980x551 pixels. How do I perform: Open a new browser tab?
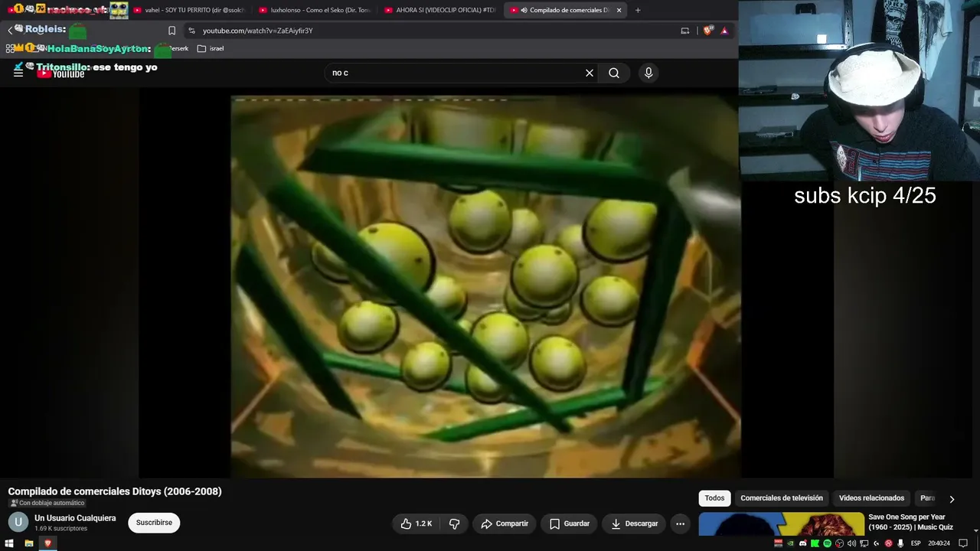(x=638, y=10)
